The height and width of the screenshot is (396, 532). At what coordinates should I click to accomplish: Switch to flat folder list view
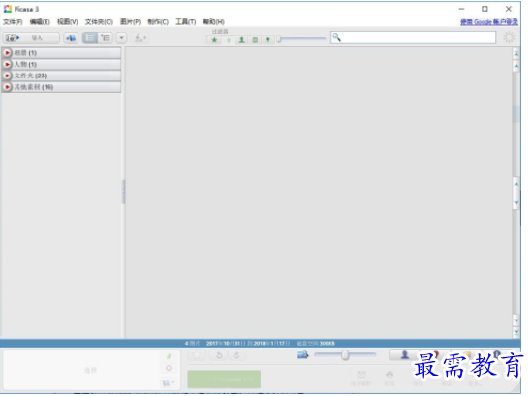coord(90,38)
